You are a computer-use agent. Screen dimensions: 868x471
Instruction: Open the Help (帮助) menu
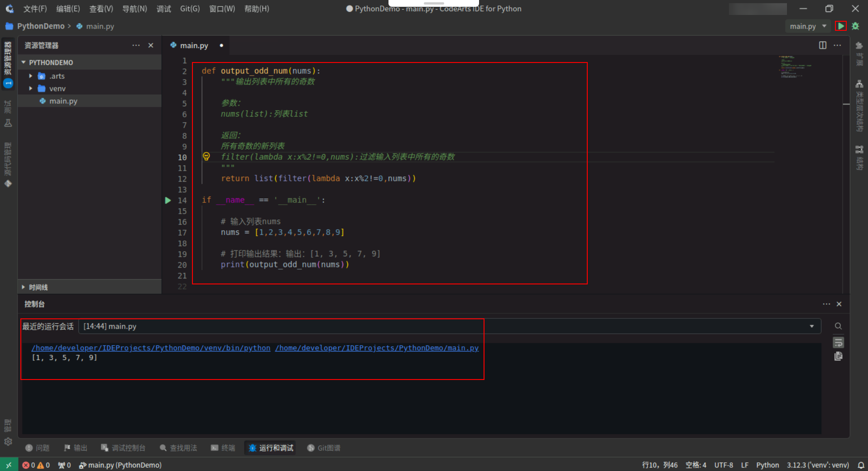click(256, 9)
